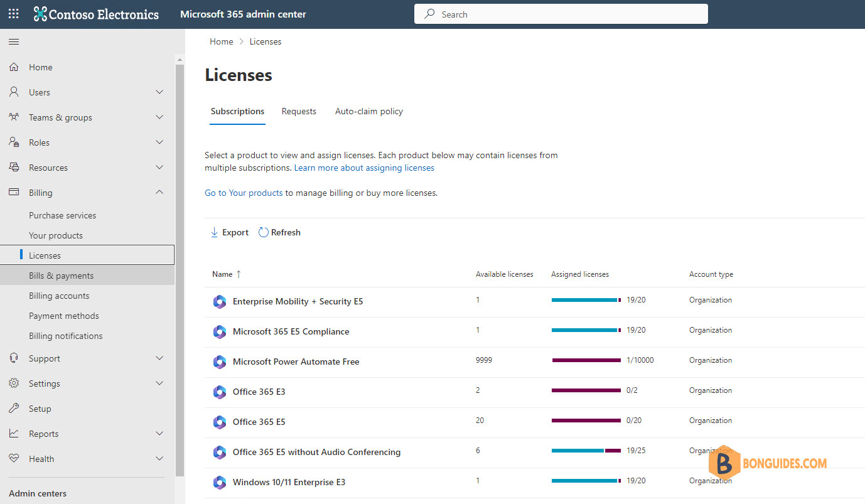Click the Roles icon in sidebar
865x504 pixels.
(x=14, y=142)
